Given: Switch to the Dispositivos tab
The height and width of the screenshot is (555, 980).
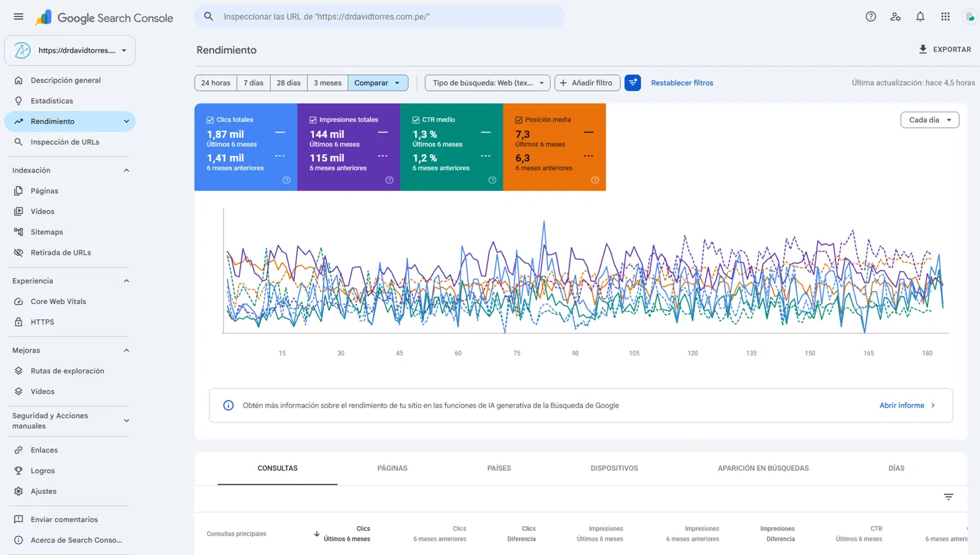Looking at the screenshot, I should (x=614, y=468).
